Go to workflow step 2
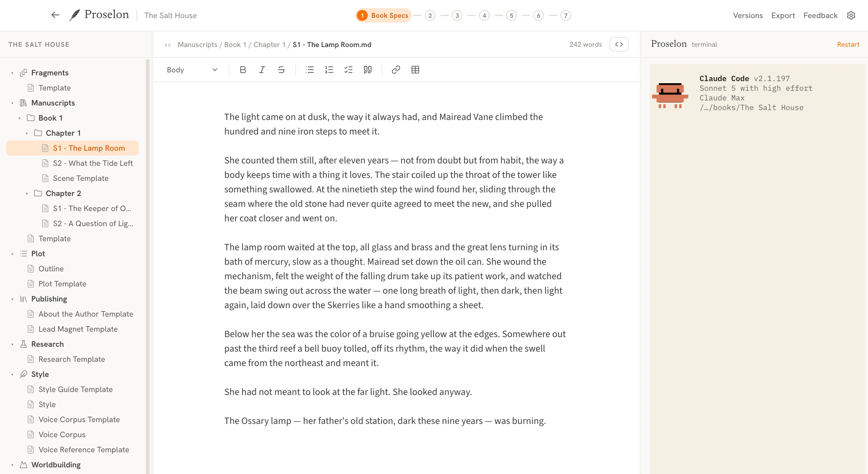This screenshot has width=868, height=474. (x=430, y=15)
